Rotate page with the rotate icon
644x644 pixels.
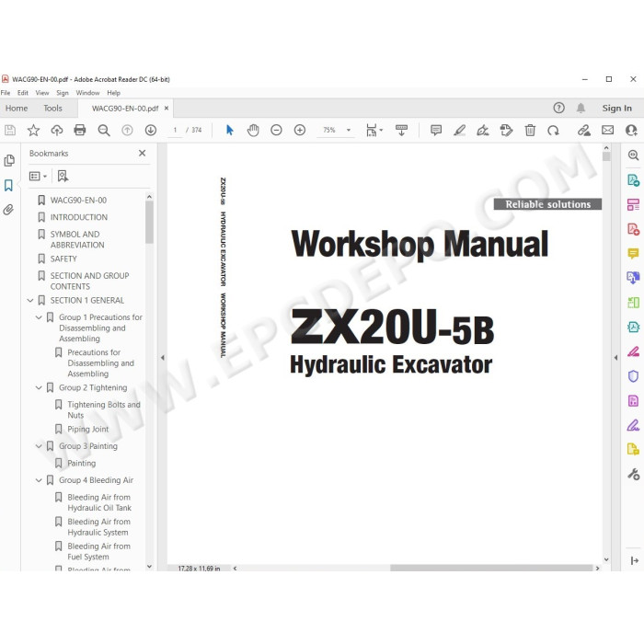click(x=553, y=131)
